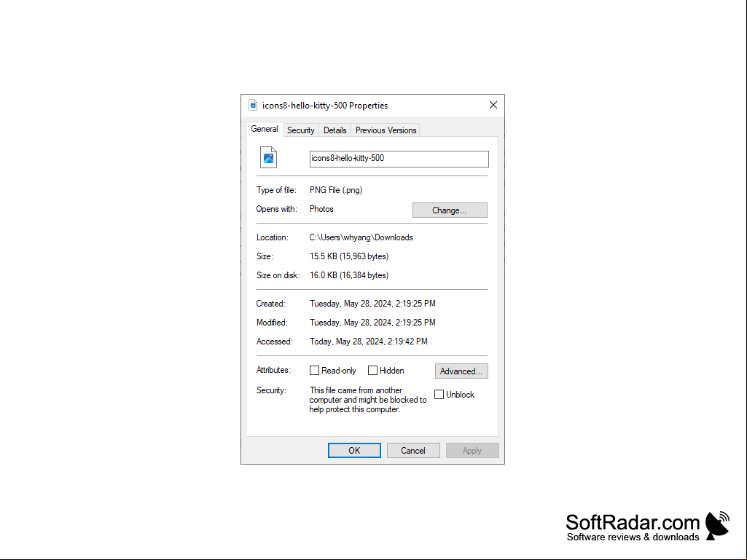Click the PNG file icon in the title bar
Screen dimensions: 747x560
253,106
